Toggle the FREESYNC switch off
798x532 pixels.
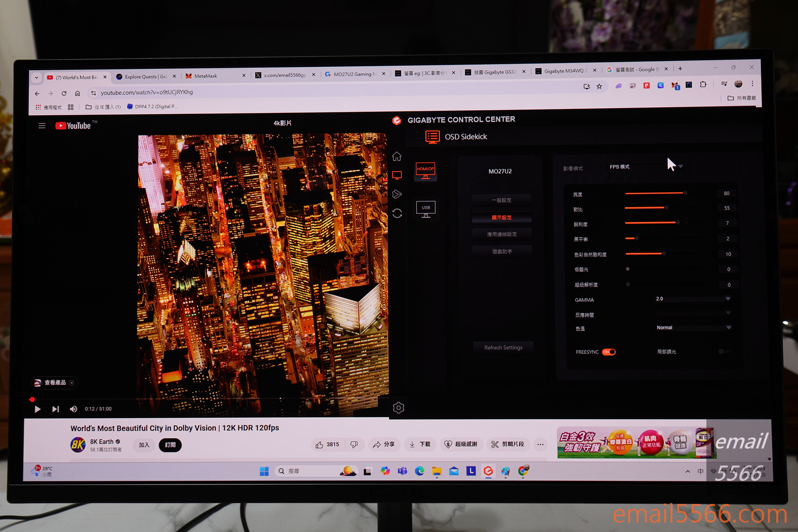click(609, 352)
